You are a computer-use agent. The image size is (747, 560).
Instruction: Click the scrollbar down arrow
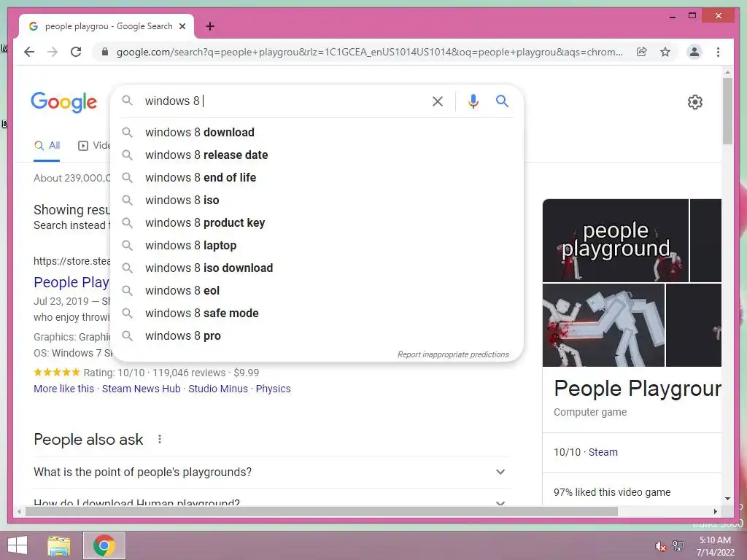(727, 499)
